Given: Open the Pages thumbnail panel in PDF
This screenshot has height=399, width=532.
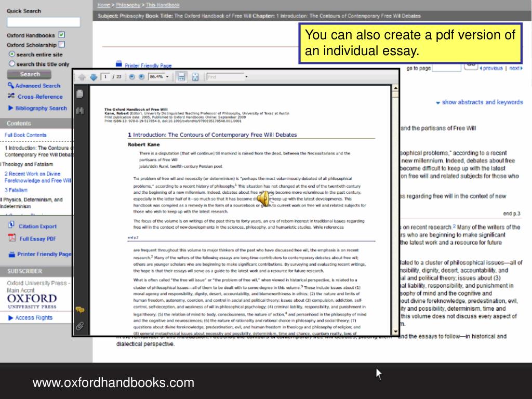Looking at the screenshot, I should [79, 94].
